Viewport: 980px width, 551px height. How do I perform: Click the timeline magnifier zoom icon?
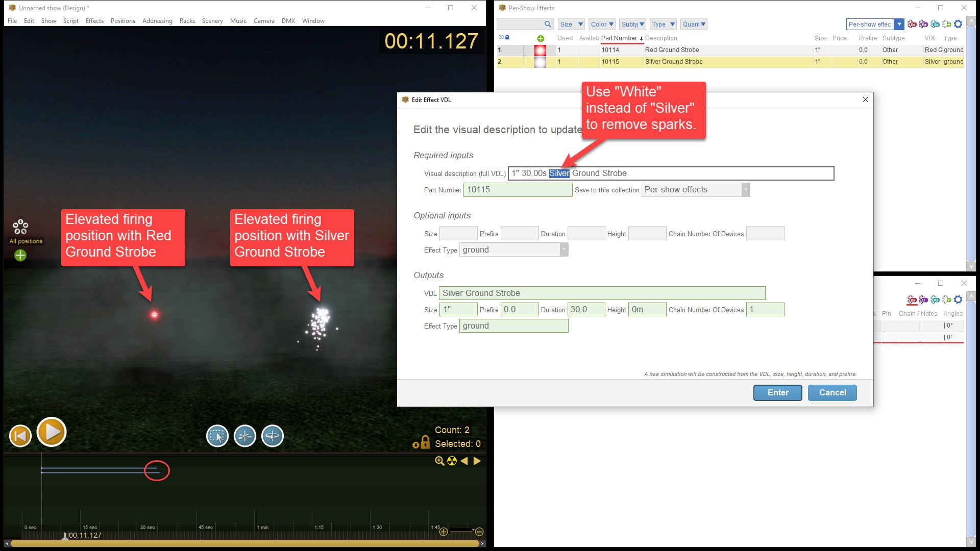(x=439, y=461)
